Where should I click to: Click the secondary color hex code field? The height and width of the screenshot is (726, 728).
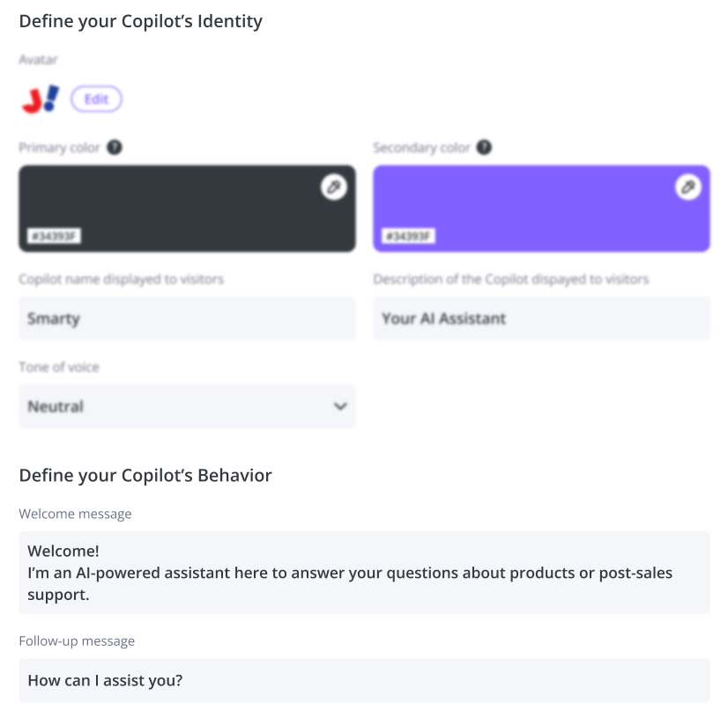click(408, 236)
